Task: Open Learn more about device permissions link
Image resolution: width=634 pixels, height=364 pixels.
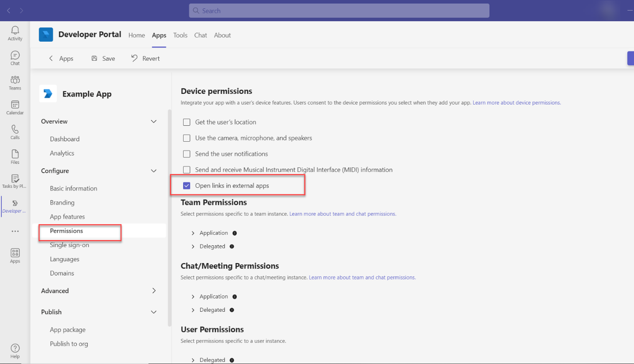Action: (x=517, y=103)
